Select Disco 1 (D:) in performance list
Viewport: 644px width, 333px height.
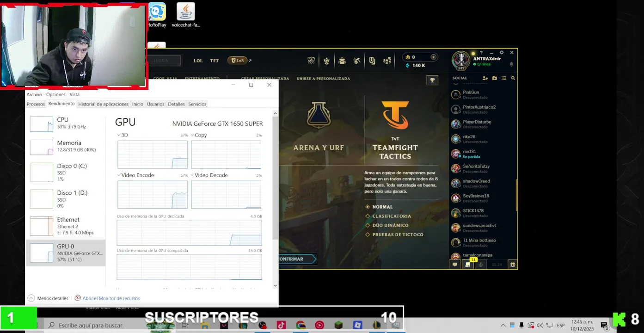[x=66, y=199]
